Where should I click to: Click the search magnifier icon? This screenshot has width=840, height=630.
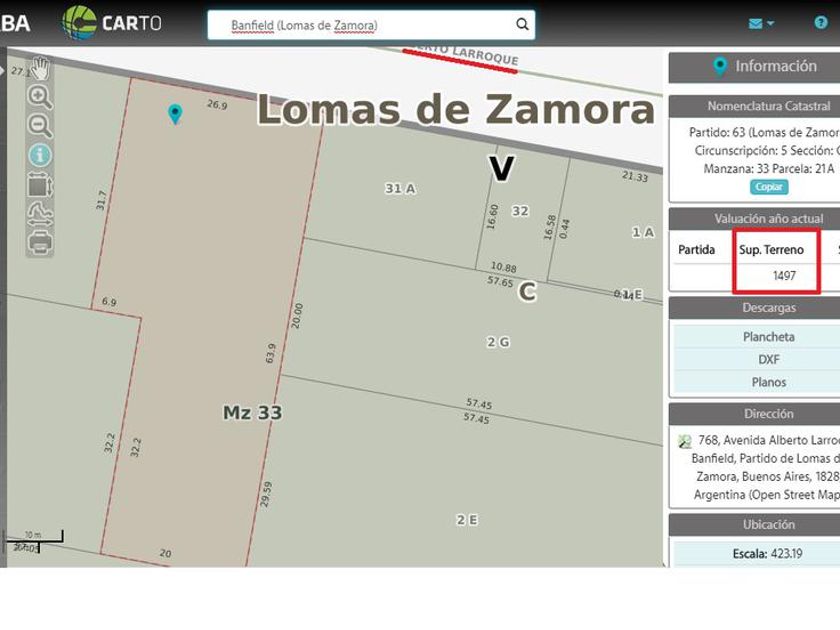click(522, 24)
